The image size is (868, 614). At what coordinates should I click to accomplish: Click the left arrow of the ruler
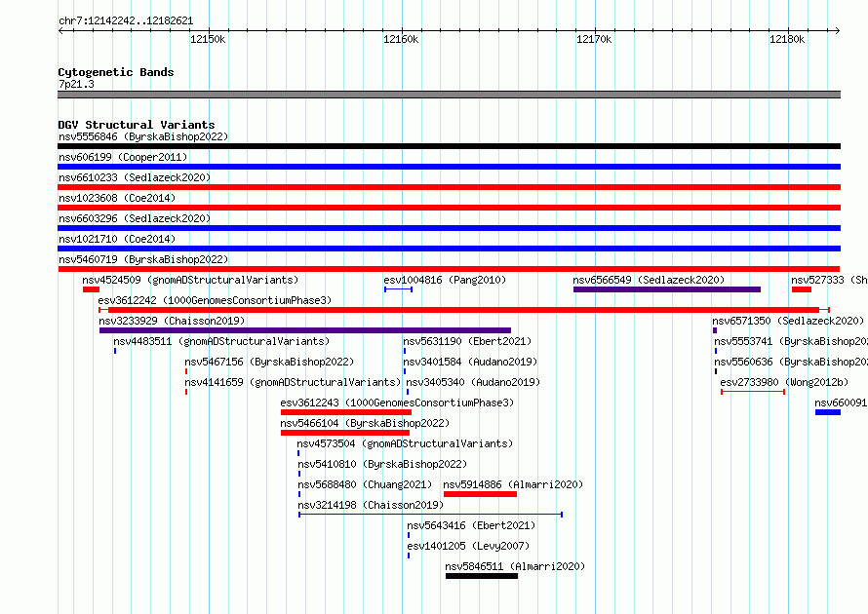click(x=60, y=30)
